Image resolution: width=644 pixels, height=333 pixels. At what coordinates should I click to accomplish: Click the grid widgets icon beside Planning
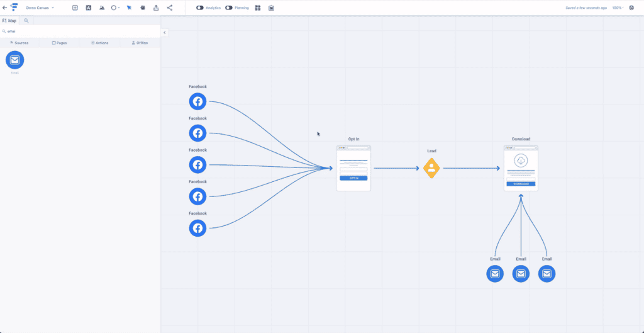(257, 8)
